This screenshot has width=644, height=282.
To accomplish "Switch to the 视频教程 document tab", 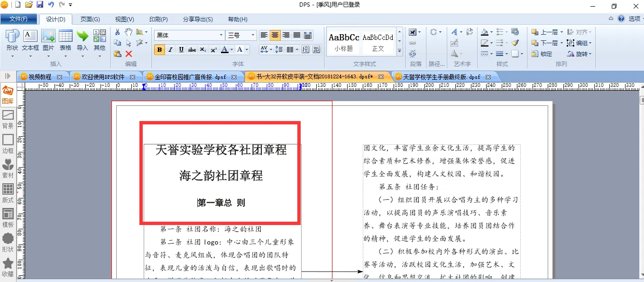I will pyautogui.click(x=40, y=76).
